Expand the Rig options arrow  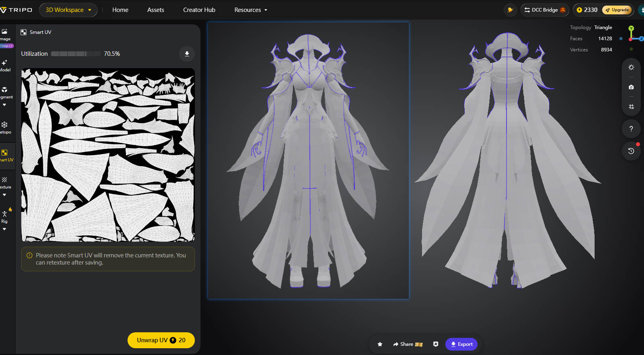click(4, 229)
